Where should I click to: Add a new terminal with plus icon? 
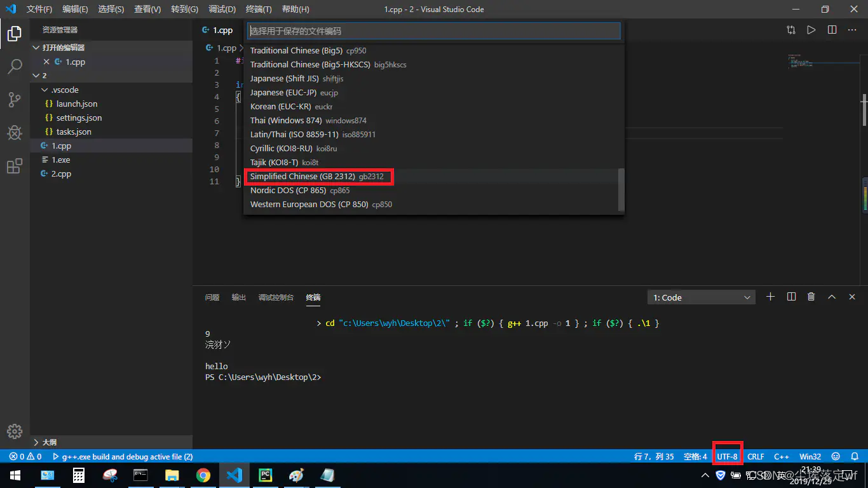pos(770,297)
